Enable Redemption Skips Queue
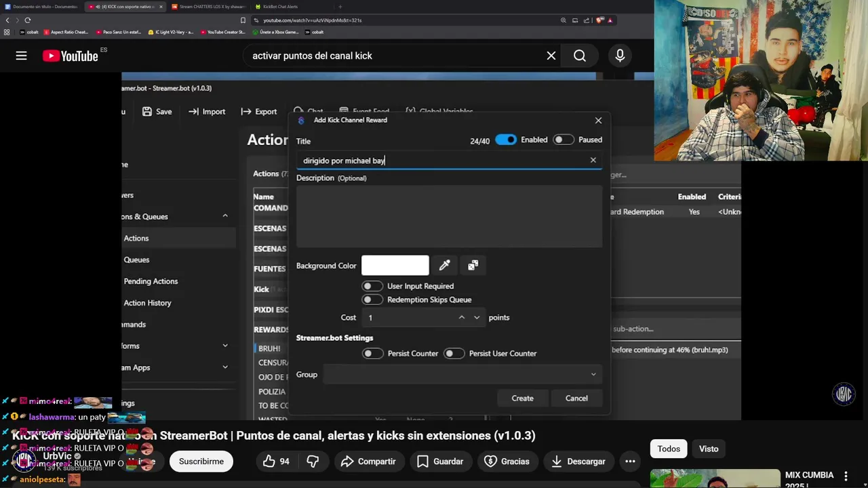This screenshot has width=868, height=488. 372,300
